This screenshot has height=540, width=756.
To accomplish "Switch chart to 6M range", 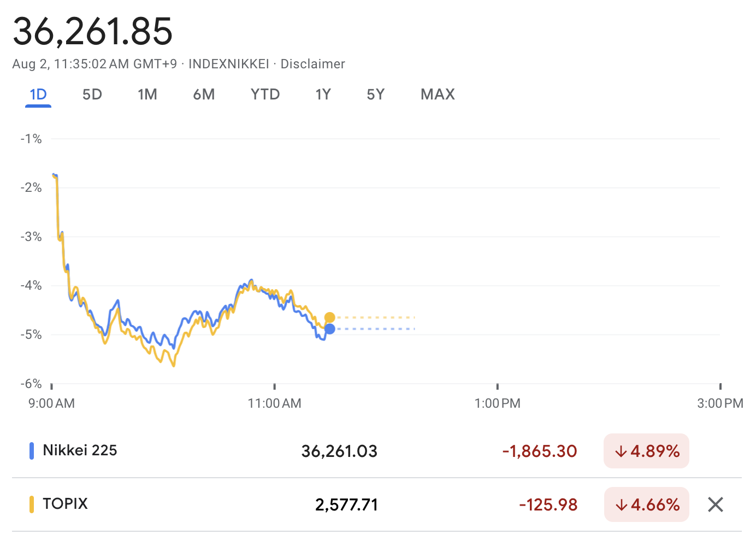I will (204, 95).
